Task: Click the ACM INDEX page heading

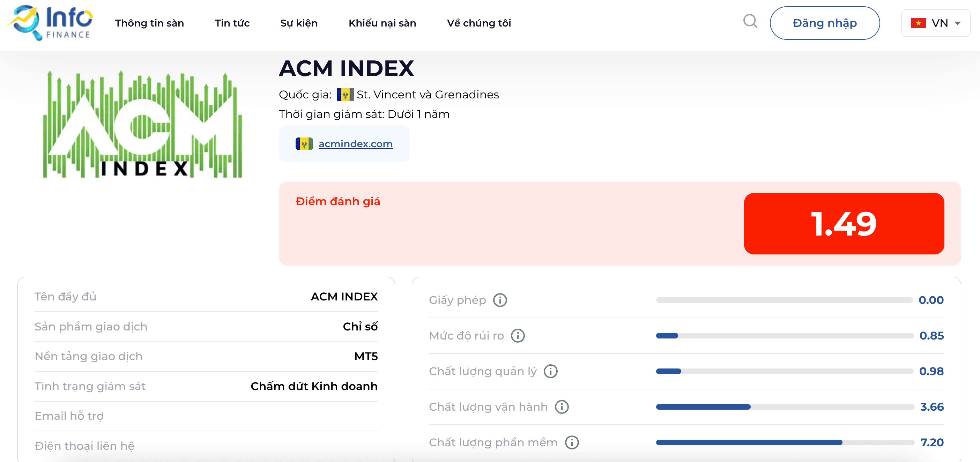Action: (346, 68)
